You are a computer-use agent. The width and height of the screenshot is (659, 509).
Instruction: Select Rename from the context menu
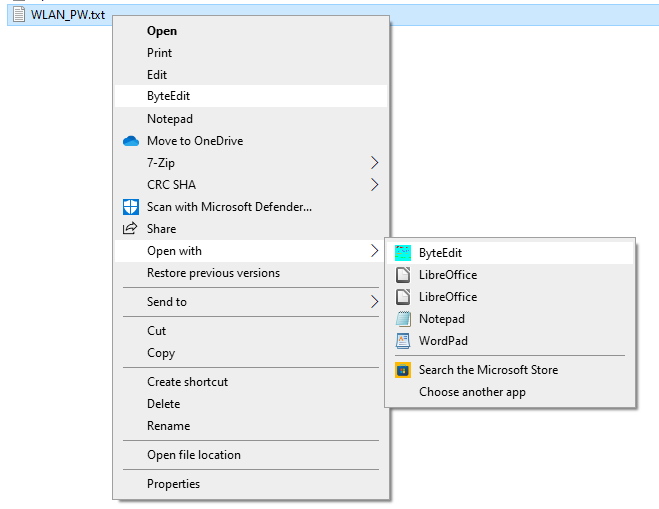click(251, 426)
